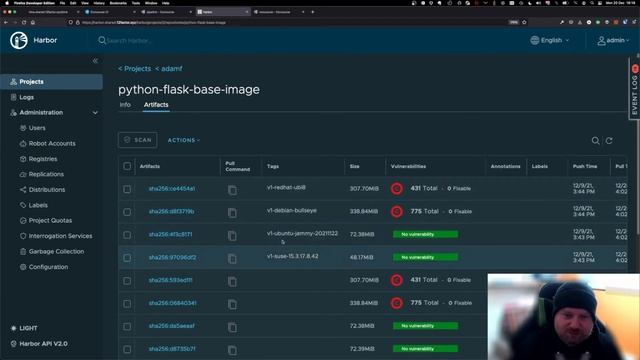This screenshot has width=640, height=360.
Task: Open the Labels administration page
Action: click(38, 205)
